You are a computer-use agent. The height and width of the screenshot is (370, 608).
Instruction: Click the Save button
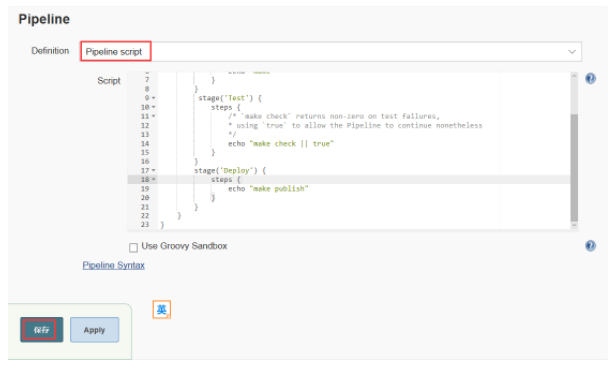tap(41, 330)
